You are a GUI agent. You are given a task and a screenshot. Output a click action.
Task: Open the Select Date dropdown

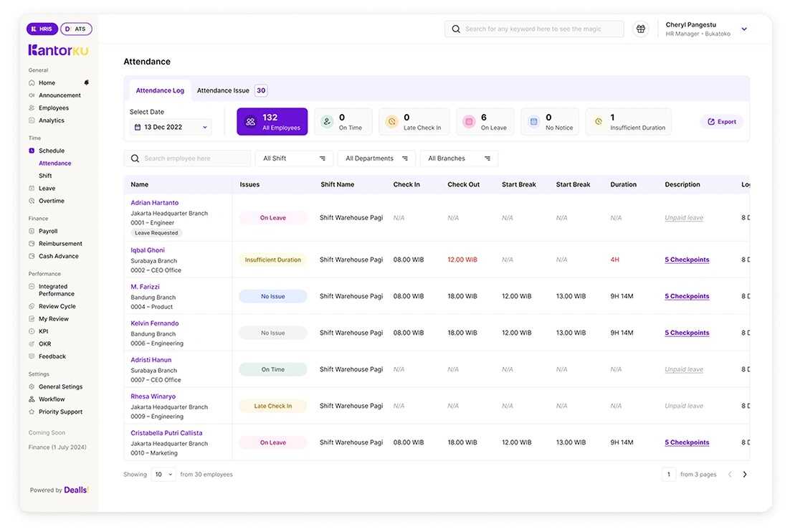point(171,128)
